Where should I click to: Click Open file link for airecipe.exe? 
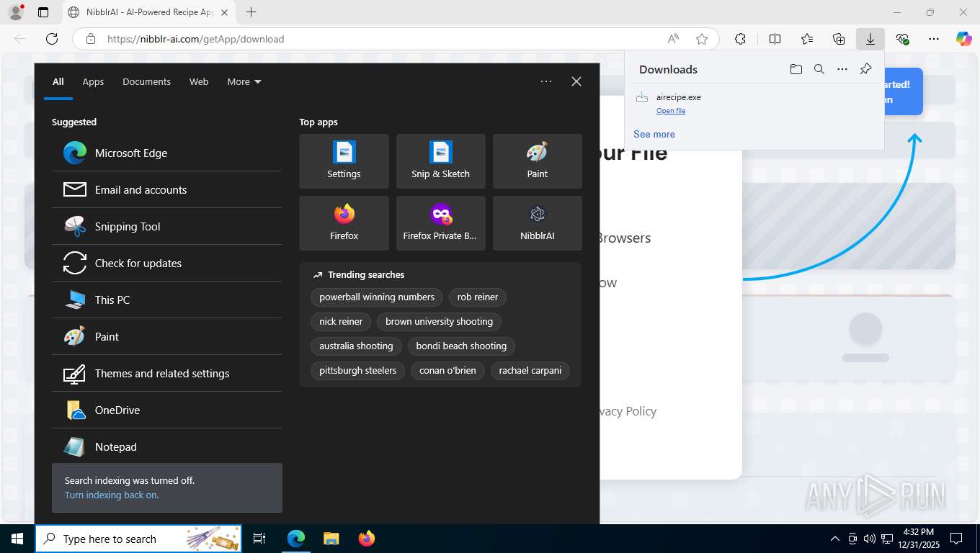point(671,110)
